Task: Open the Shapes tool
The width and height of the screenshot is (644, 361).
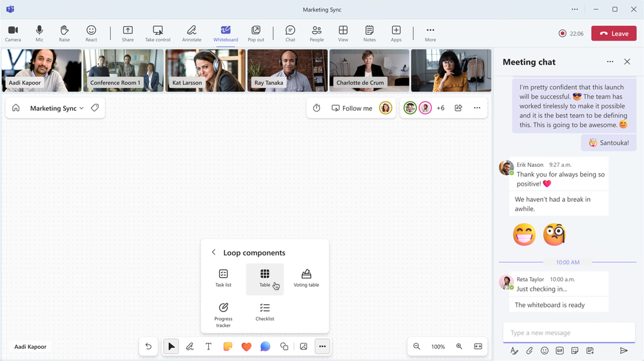Action: coord(284,346)
